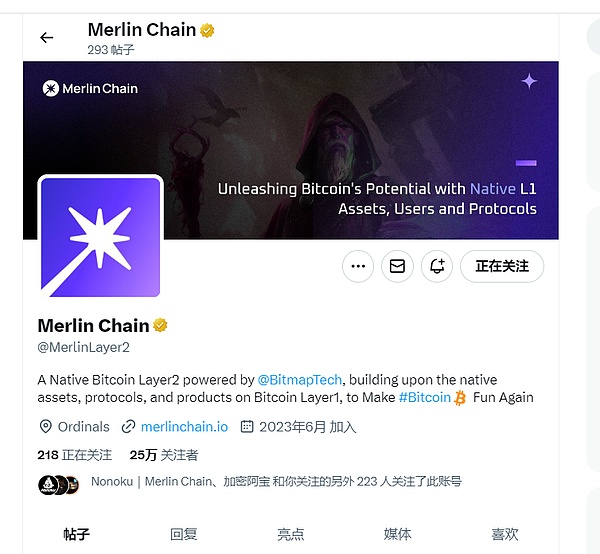Switch to the 回复 tab
The width and height of the screenshot is (600, 554).
[x=184, y=534]
